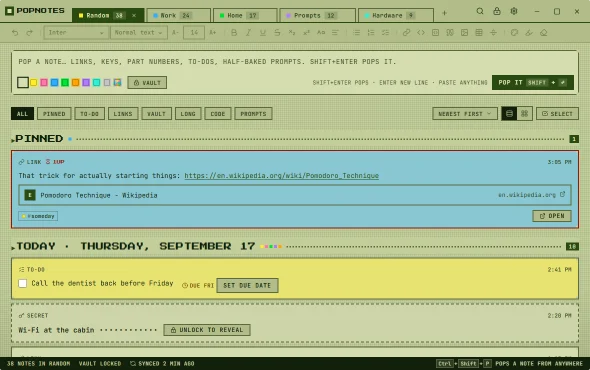Apply superscript formatting
This screenshot has height=370, width=590.
pos(306,33)
